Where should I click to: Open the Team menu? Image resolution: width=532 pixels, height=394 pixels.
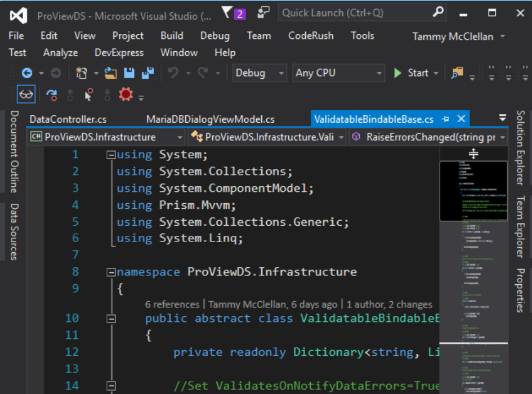259,35
